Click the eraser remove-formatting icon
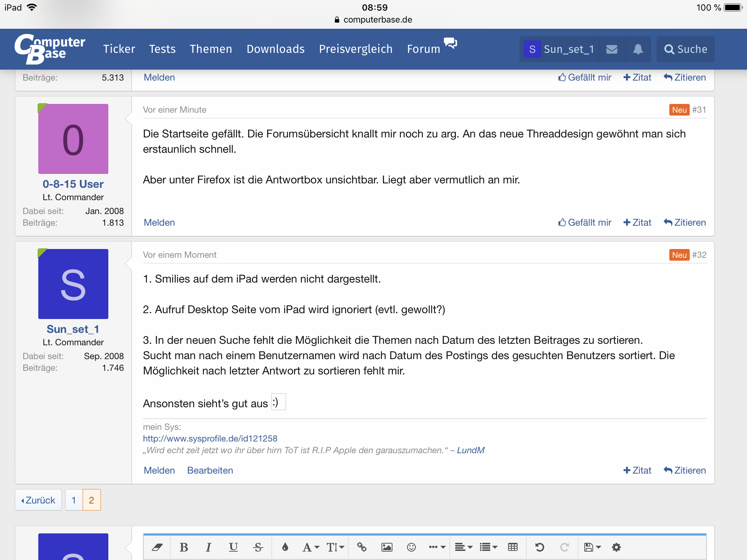Image resolution: width=747 pixels, height=560 pixels. tap(157, 547)
